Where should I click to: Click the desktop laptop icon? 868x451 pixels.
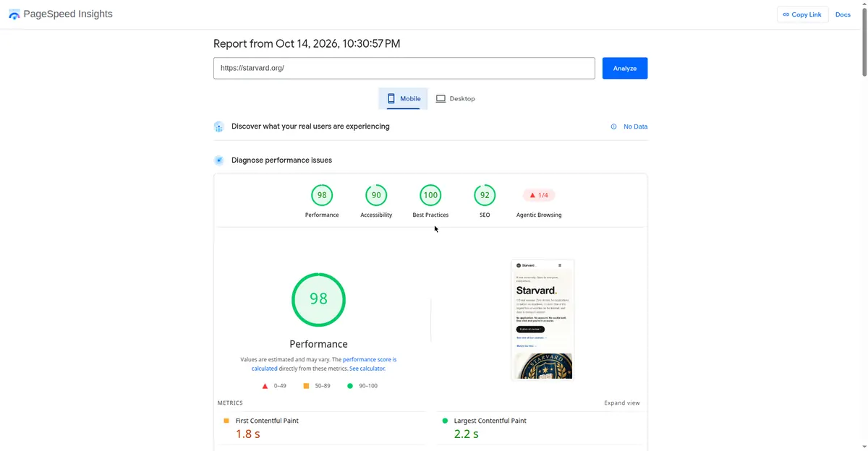(441, 98)
